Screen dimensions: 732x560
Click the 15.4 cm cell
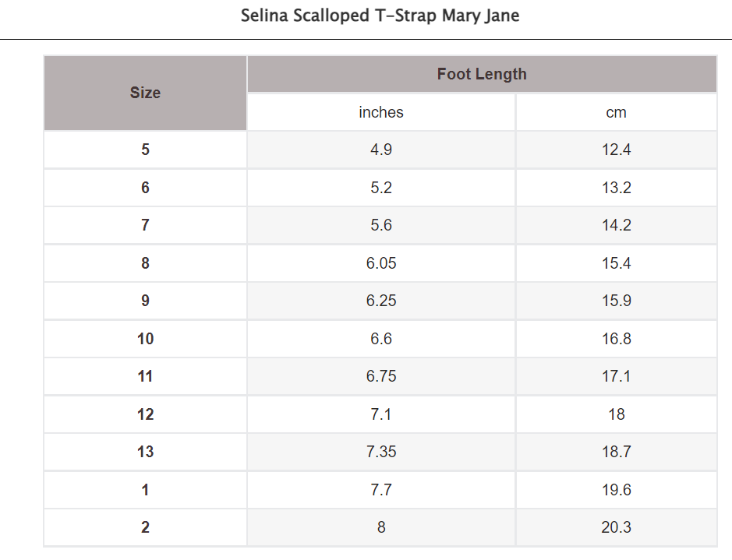click(616, 263)
